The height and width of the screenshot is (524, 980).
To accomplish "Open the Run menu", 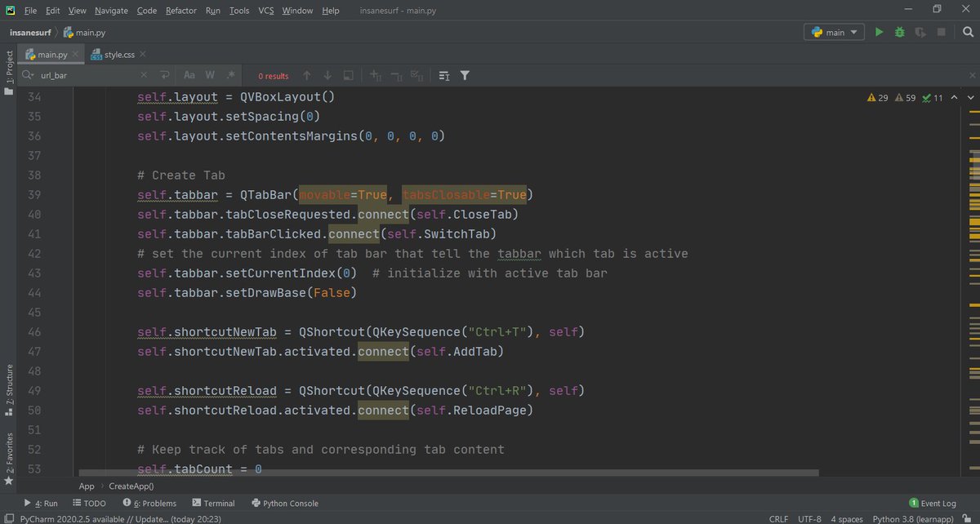I will [x=213, y=11].
